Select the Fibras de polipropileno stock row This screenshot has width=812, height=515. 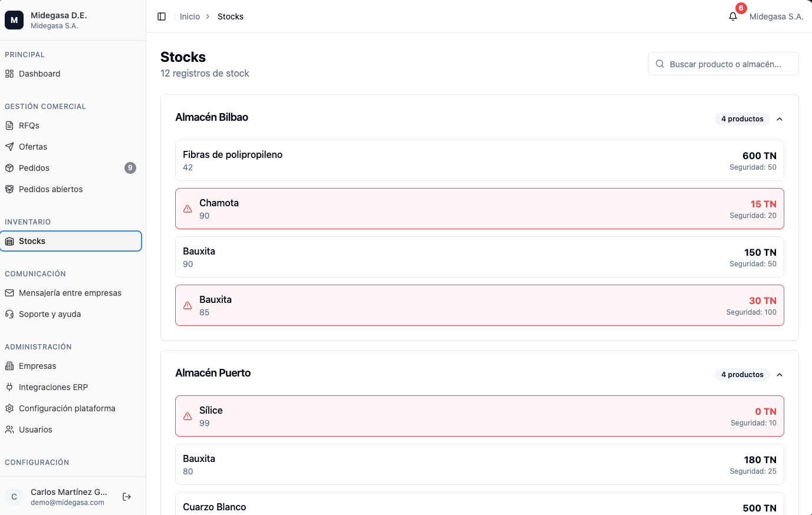click(479, 160)
